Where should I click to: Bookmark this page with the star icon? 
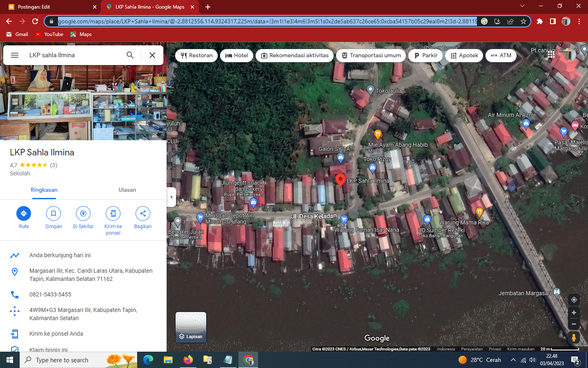pos(523,21)
